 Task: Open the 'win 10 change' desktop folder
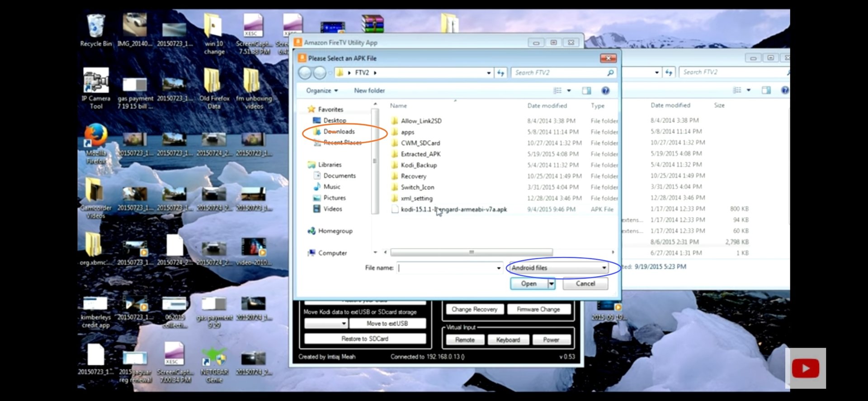(x=214, y=34)
